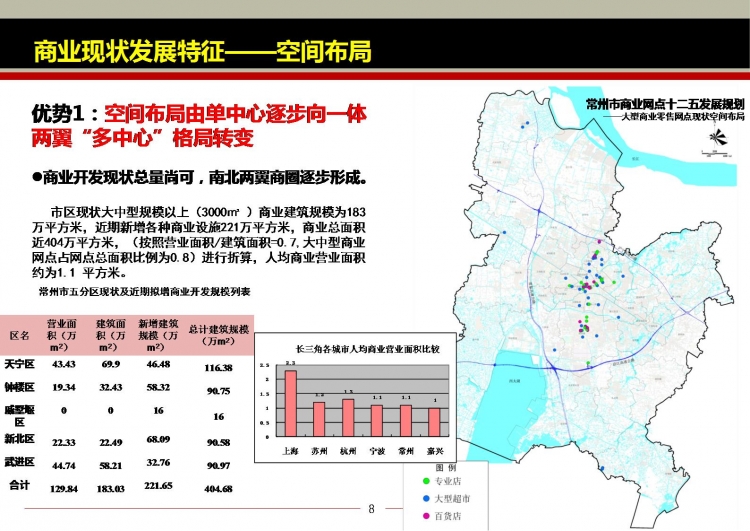Click the cell value 90.75

click(x=219, y=391)
